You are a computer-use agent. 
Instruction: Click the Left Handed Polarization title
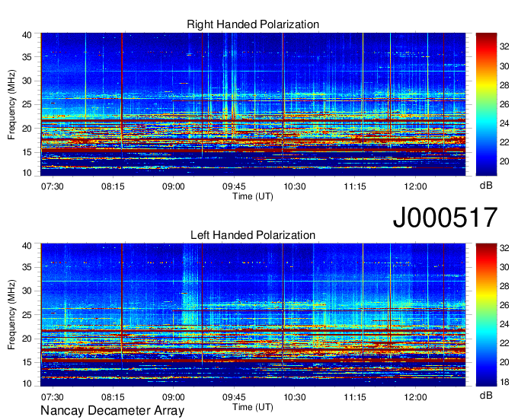[253, 235]
